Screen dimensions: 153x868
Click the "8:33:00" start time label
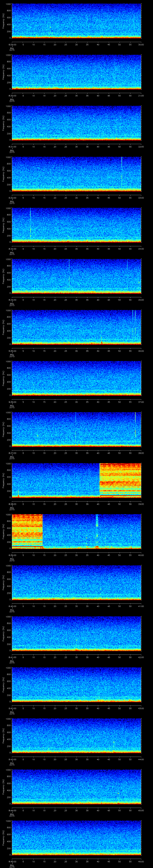12,249
